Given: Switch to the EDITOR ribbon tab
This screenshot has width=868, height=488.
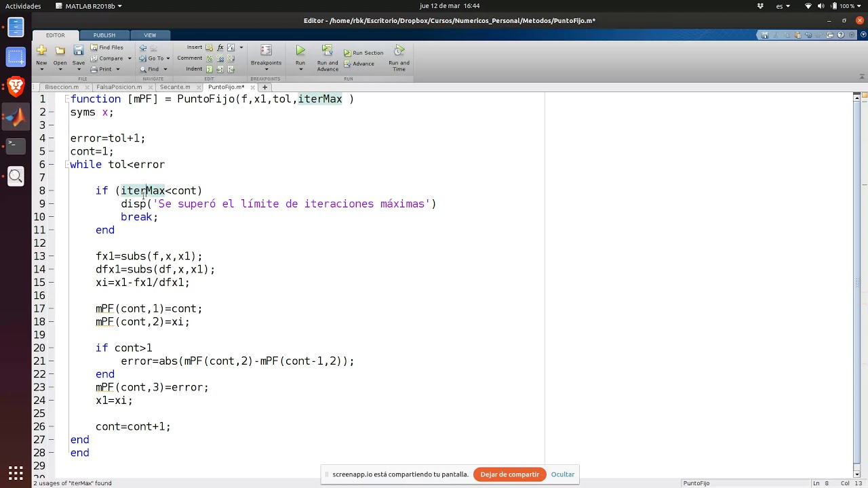Looking at the screenshot, I should point(56,35).
